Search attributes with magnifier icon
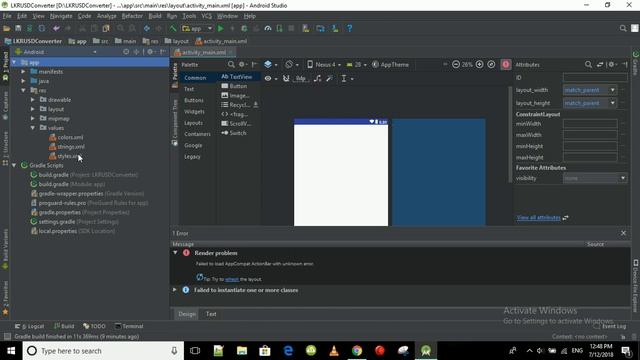Viewport: 640px width, 360px height. (x=588, y=64)
